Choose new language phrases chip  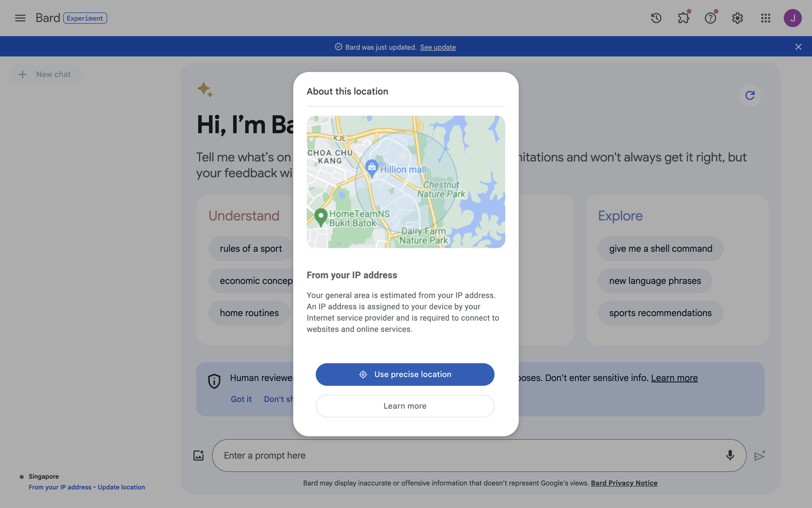[x=655, y=281]
